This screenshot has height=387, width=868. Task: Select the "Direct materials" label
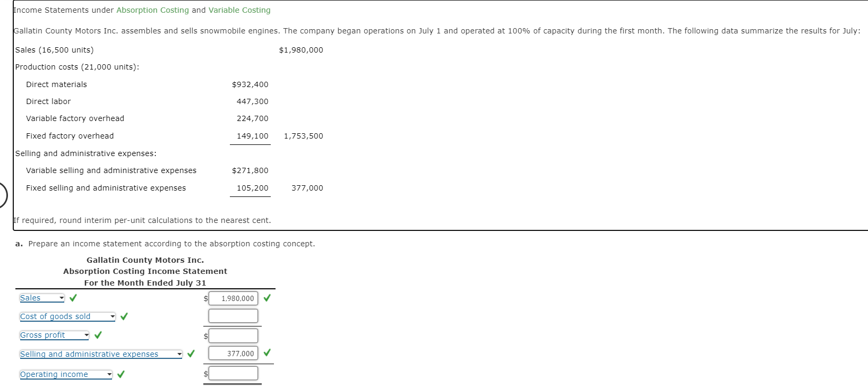pyautogui.click(x=56, y=84)
